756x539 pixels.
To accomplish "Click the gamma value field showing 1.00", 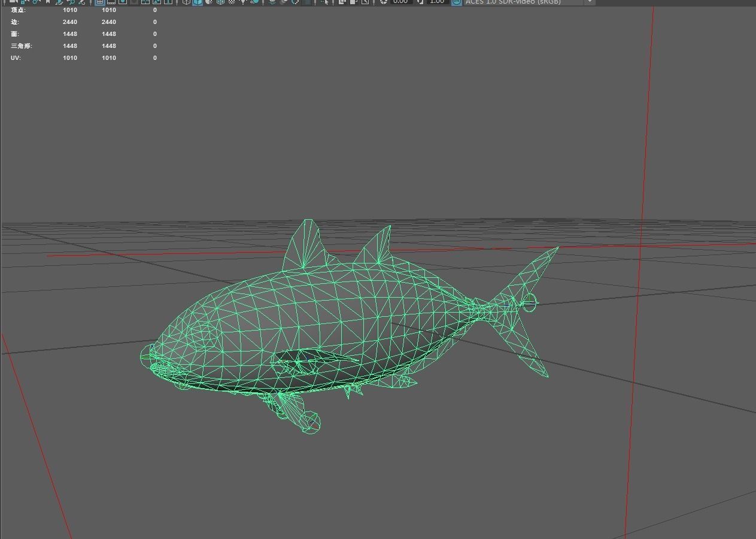I will tap(436, 2).
